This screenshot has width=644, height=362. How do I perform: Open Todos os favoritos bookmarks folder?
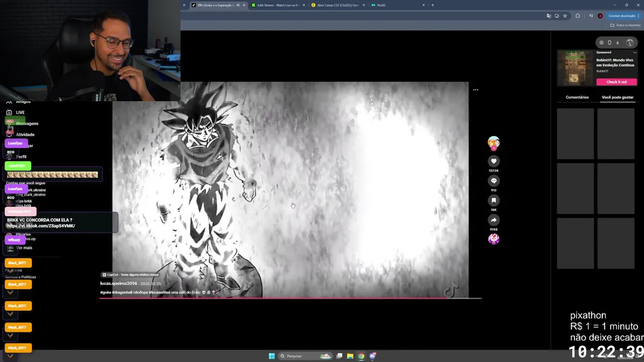click(x=625, y=25)
